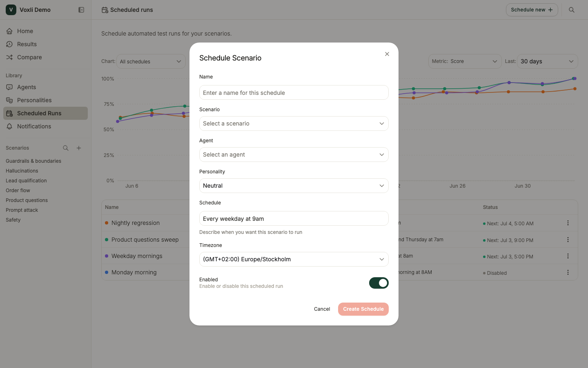Collapse the sidebar panel icon
588x368 pixels.
[81, 10]
